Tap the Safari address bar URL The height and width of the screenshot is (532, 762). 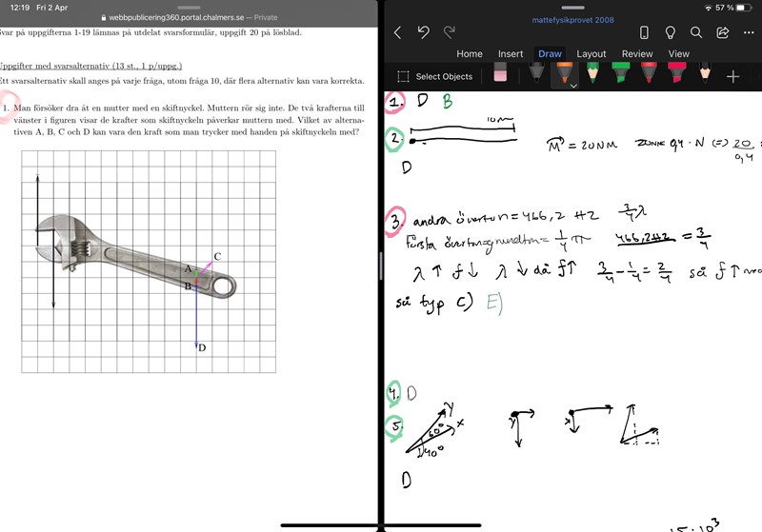coord(190,17)
